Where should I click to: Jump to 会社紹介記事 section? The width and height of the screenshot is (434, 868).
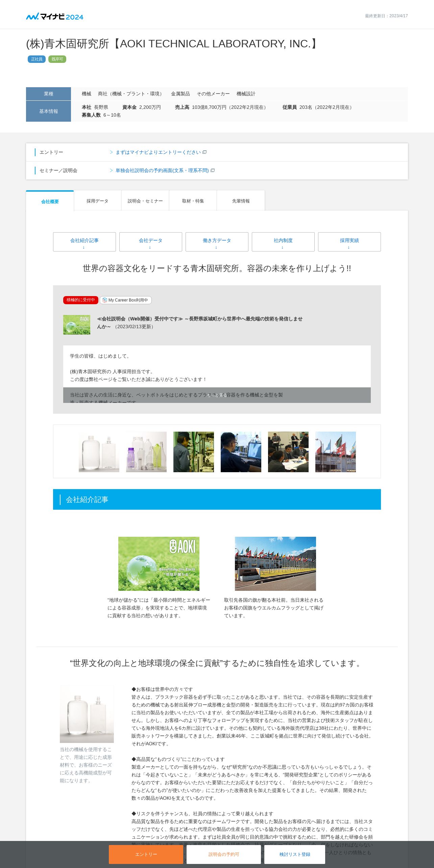85,242
